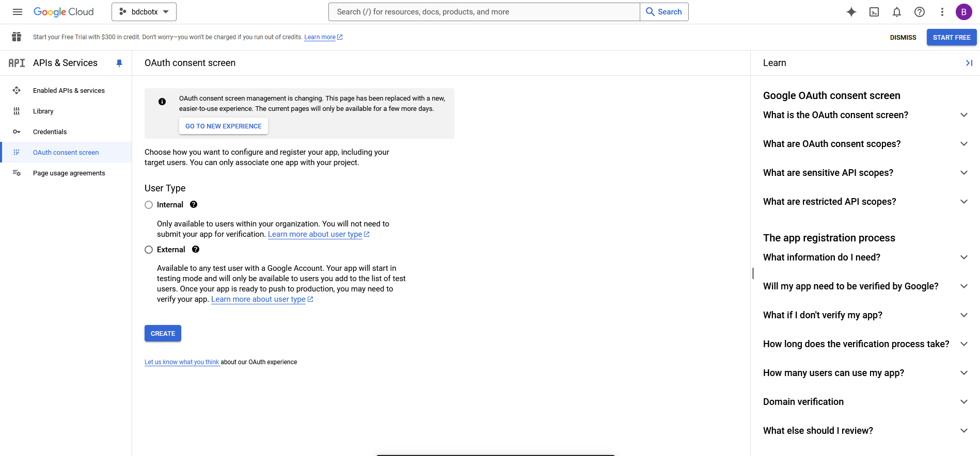Open Gemini AI assistant sparkle icon
The width and height of the screenshot is (980, 456).
point(851,12)
